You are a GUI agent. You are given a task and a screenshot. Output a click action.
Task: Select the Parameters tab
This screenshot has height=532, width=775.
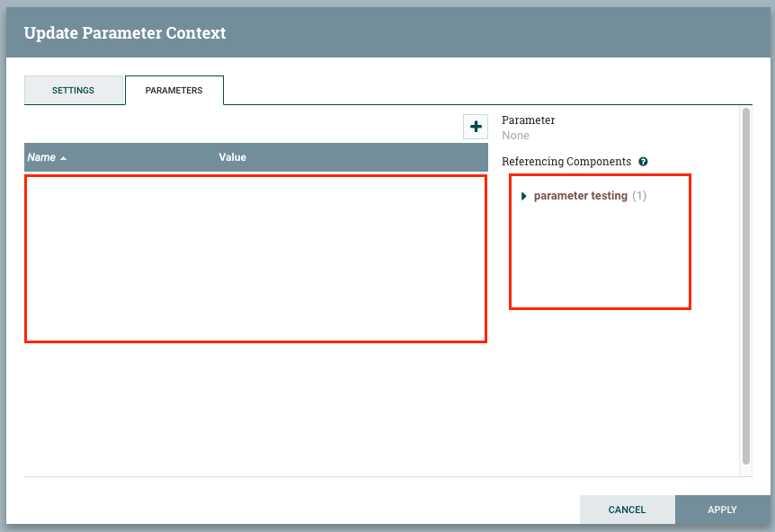pyautogui.click(x=174, y=91)
